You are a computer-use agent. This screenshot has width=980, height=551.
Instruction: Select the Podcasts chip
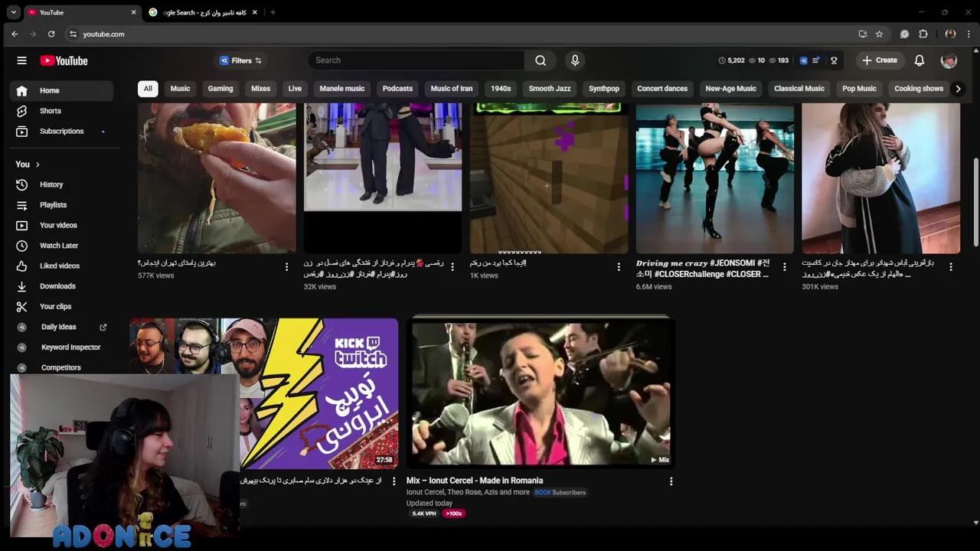click(x=397, y=89)
